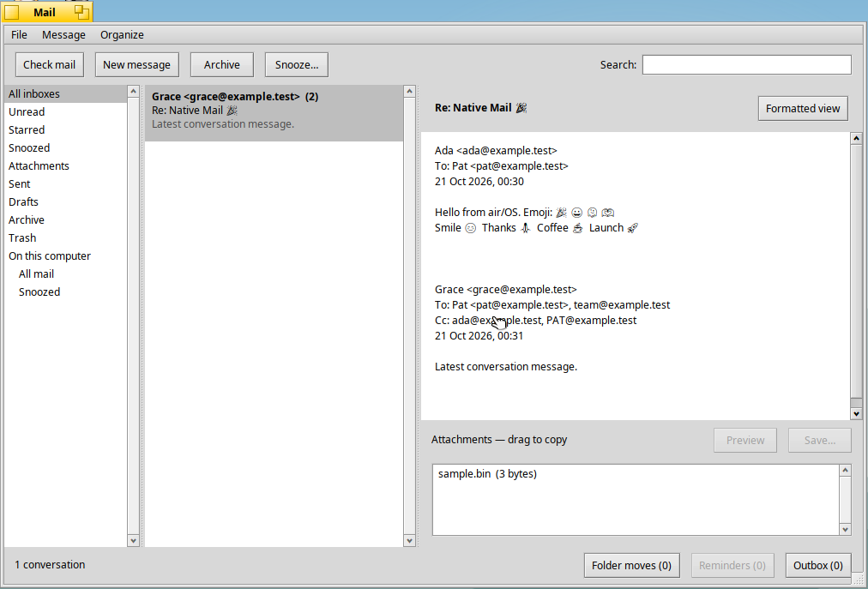
Task: Click the Check mail button
Action: (x=49, y=65)
